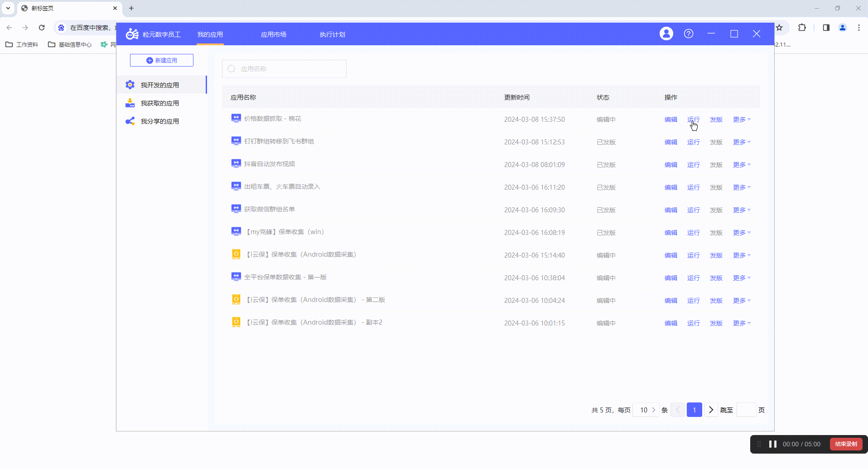868x469 pixels.
Task: Click the 新建应用 button
Action: tap(162, 60)
